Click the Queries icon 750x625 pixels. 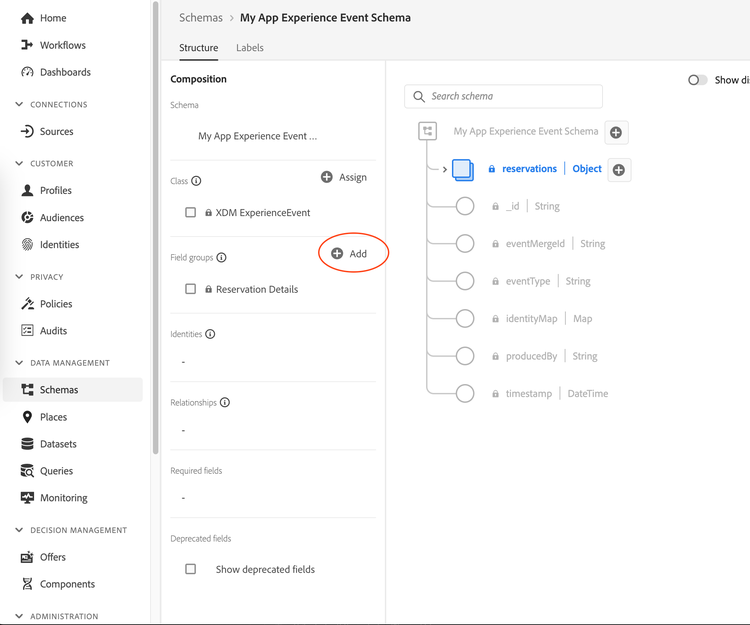[27, 471]
